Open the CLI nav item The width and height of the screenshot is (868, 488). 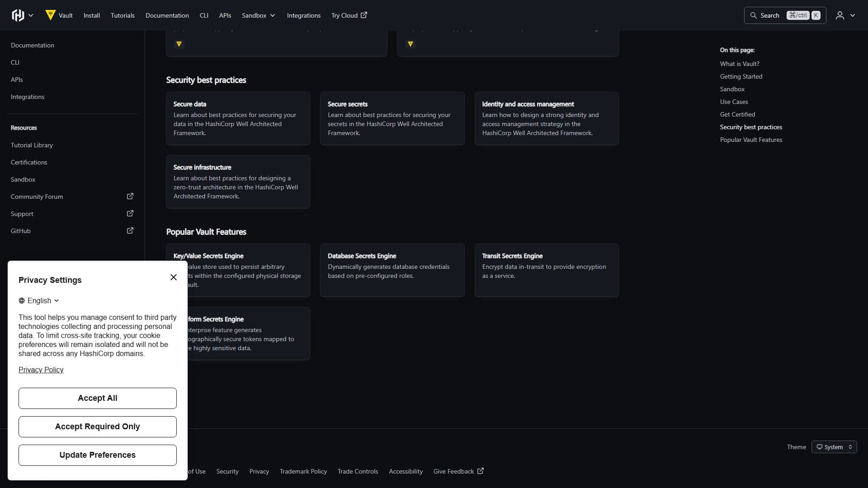pos(204,15)
